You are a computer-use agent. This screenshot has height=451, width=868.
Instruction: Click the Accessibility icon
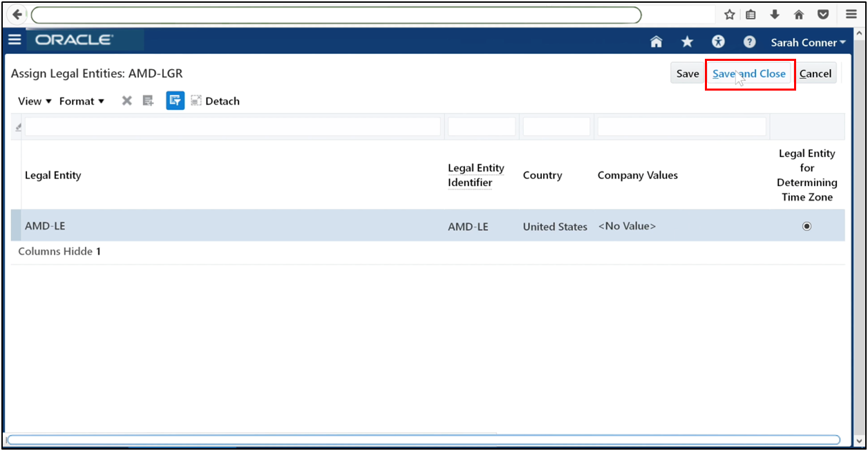(718, 42)
